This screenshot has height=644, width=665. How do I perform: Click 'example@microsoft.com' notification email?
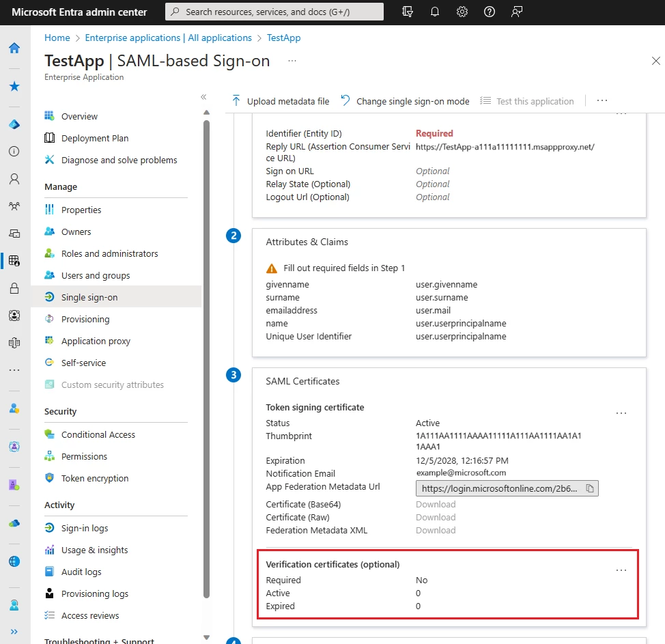[x=461, y=473]
